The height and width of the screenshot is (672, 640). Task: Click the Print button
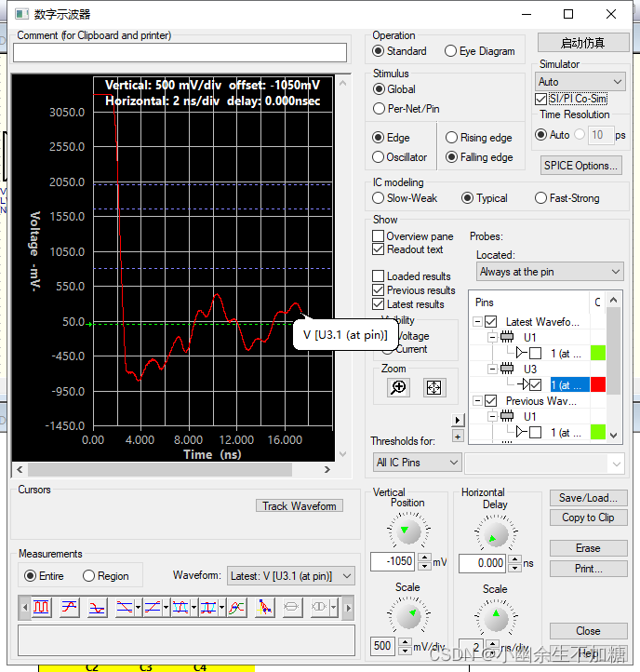[589, 569]
